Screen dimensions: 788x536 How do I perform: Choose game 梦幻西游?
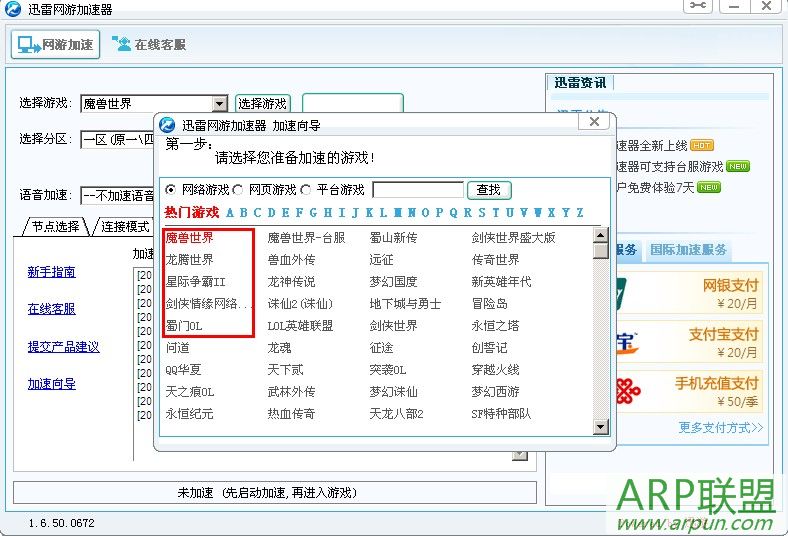pos(496,392)
